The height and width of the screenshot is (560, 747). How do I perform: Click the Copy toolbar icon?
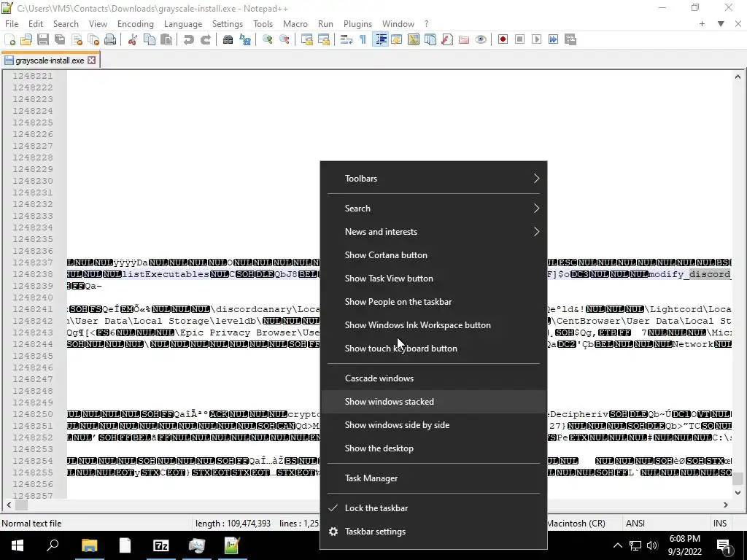149,39
